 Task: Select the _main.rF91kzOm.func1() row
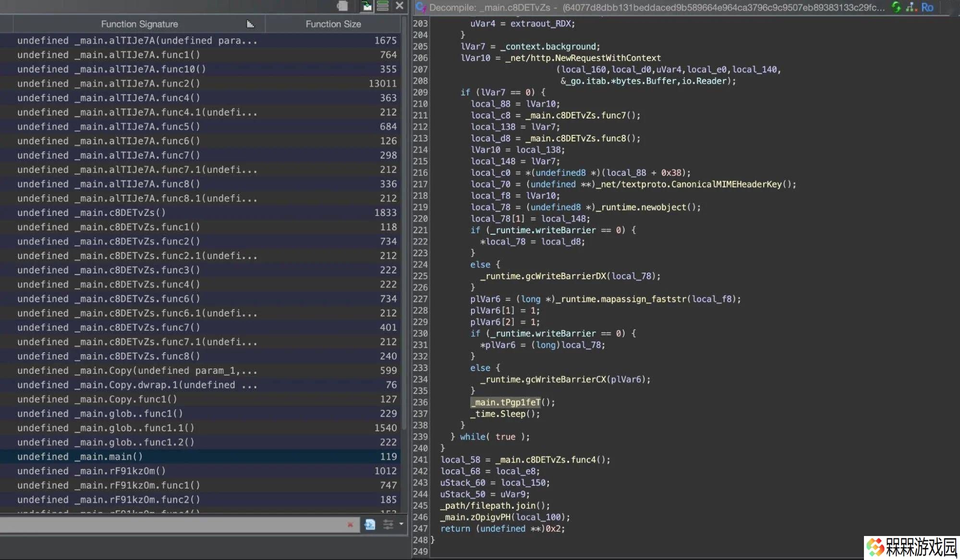[200, 485]
